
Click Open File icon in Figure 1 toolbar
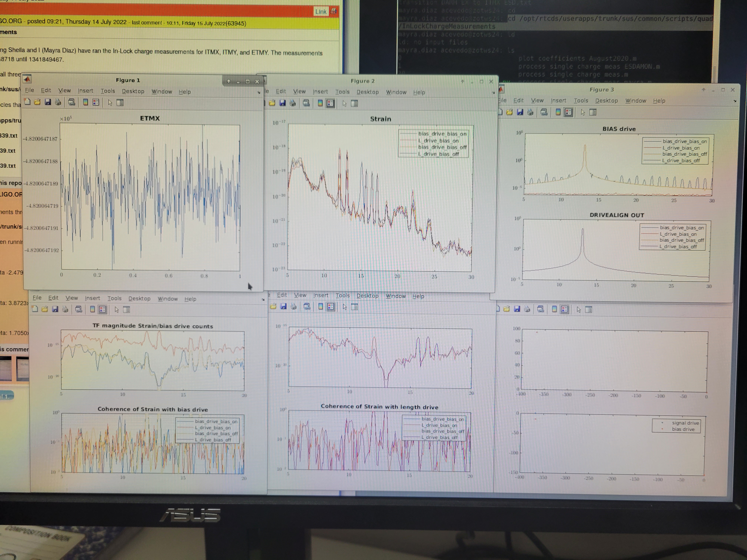click(37, 102)
